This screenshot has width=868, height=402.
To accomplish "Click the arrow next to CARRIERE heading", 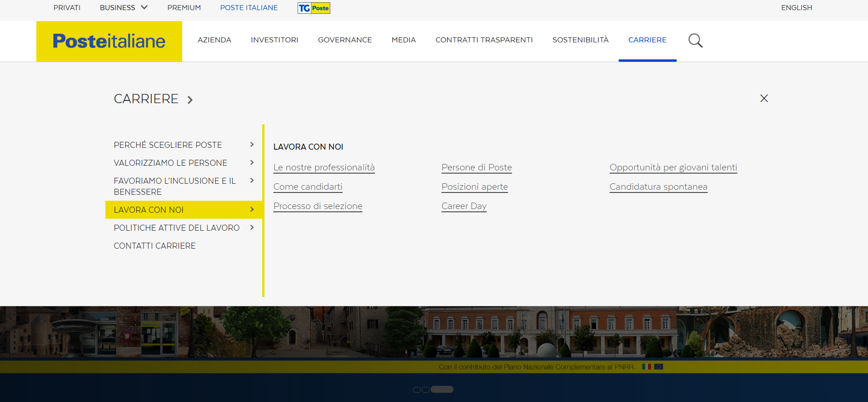I will (190, 99).
